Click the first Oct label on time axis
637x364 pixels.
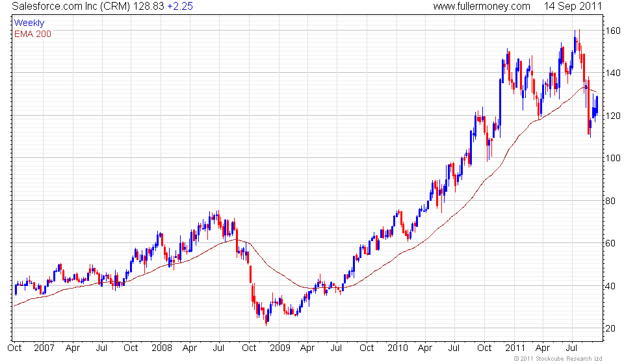point(14,348)
